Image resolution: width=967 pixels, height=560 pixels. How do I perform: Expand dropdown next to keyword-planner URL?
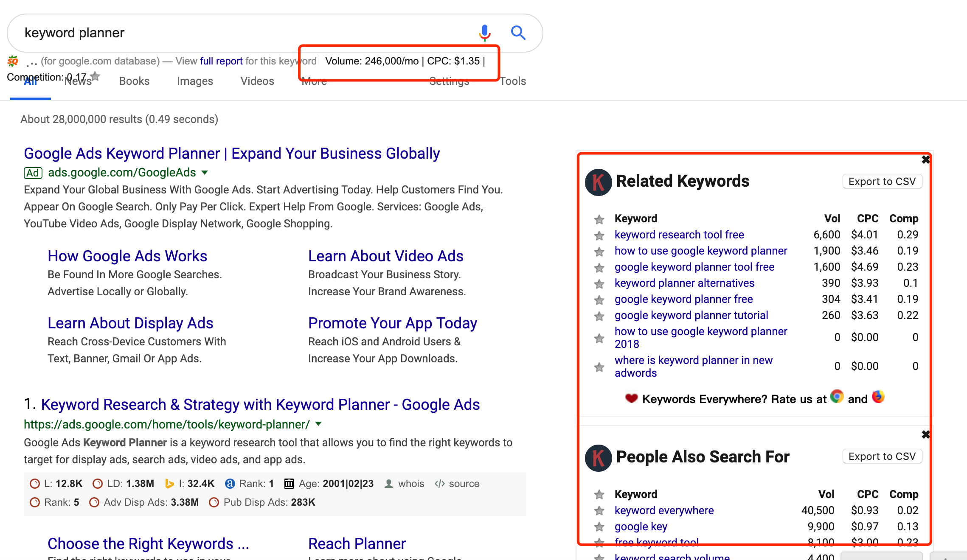pyautogui.click(x=319, y=424)
